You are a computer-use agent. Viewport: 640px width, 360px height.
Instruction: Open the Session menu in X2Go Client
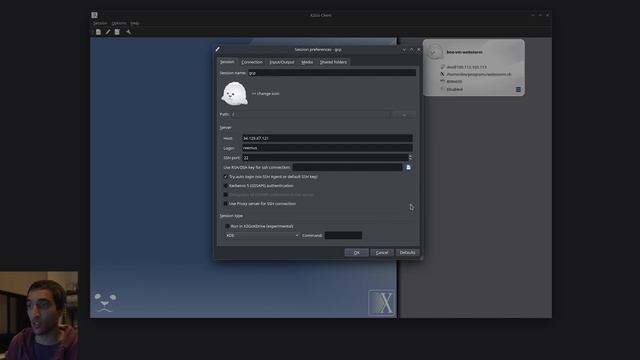pos(100,23)
